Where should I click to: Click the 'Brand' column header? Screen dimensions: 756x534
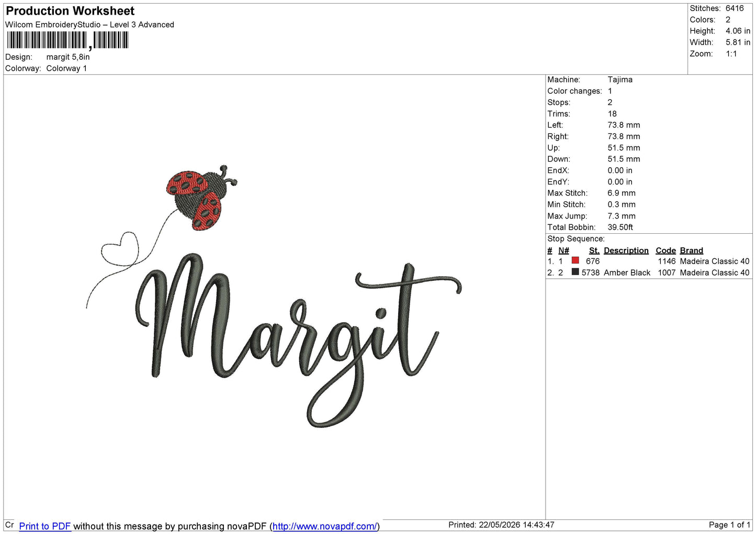click(692, 251)
